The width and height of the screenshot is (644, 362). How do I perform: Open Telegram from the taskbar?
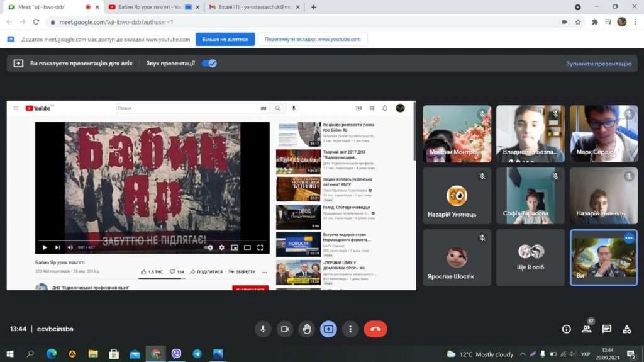tap(197, 354)
